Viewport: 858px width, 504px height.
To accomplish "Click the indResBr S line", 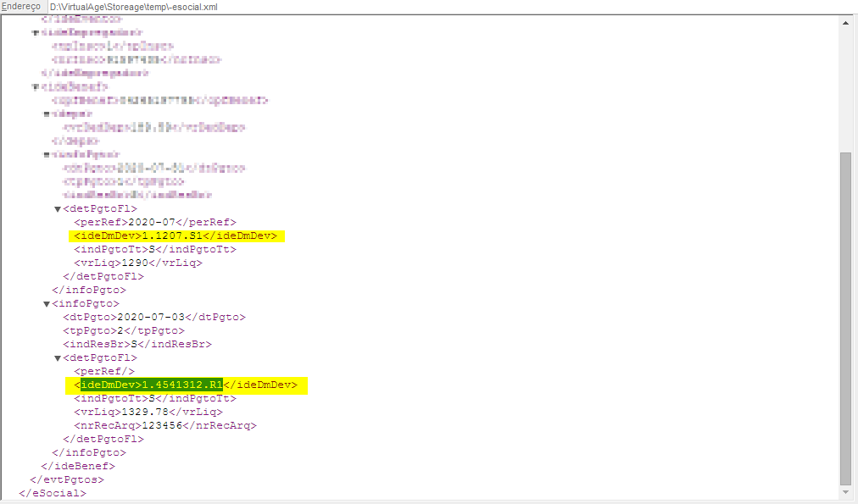I will pyautogui.click(x=137, y=345).
